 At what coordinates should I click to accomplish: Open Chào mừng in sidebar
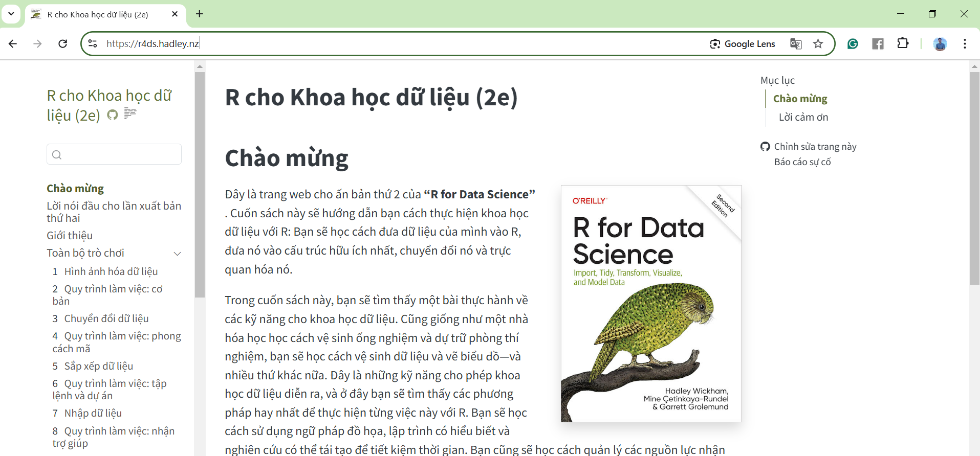(x=75, y=189)
